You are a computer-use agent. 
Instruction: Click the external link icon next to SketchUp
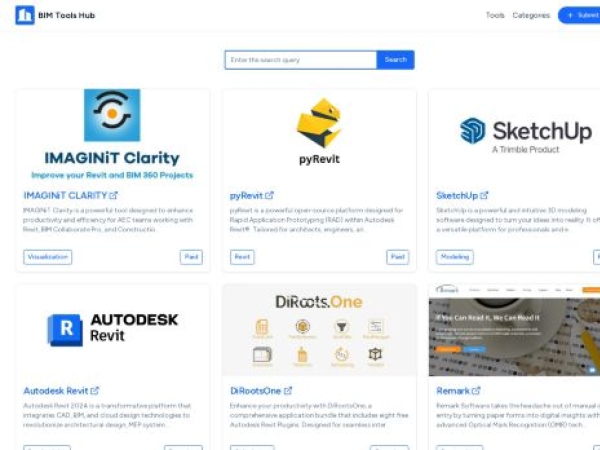[485, 196]
